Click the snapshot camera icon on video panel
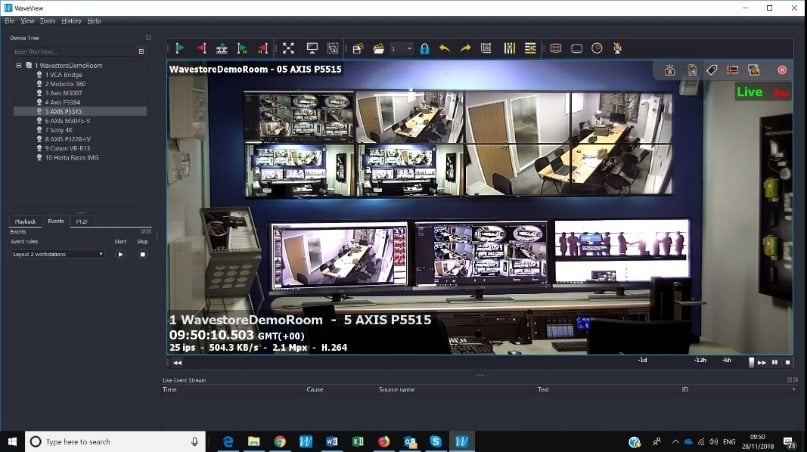This screenshot has width=807, height=452. (670, 70)
